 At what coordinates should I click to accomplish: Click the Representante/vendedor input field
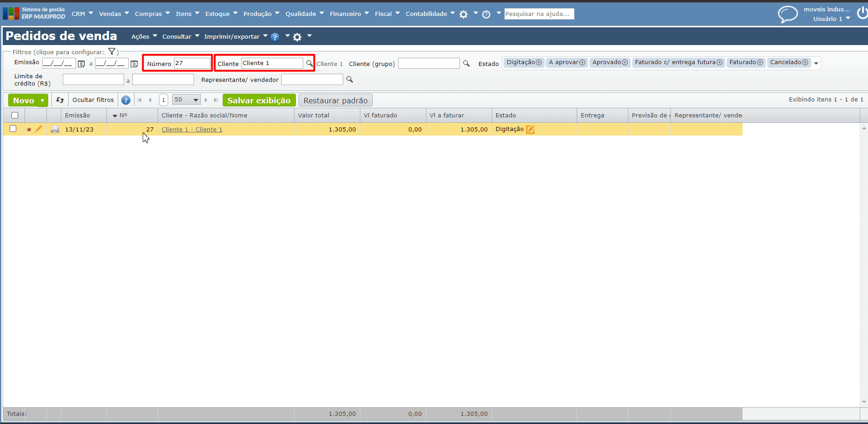coord(312,80)
